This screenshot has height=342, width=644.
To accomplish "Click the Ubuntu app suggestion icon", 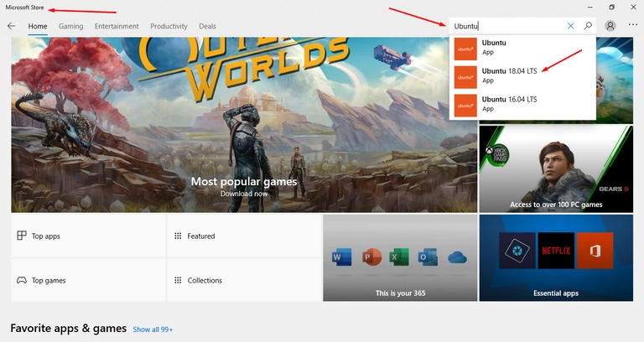I will [x=465, y=49].
